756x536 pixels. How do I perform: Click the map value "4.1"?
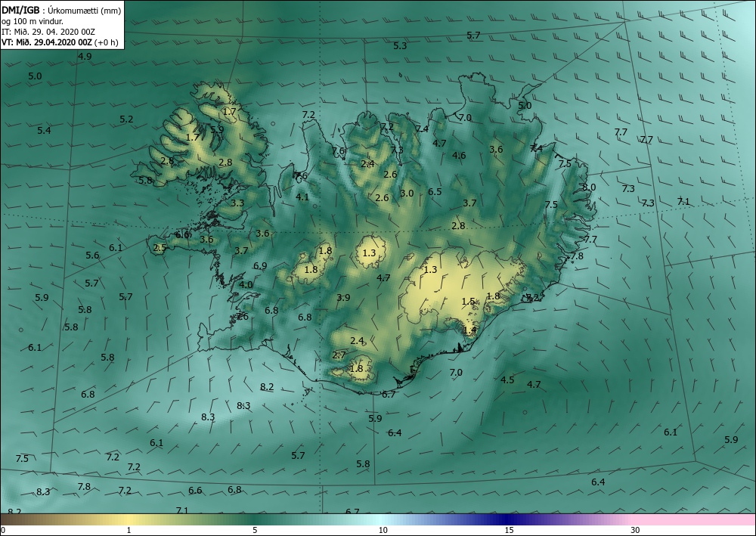(302, 197)
